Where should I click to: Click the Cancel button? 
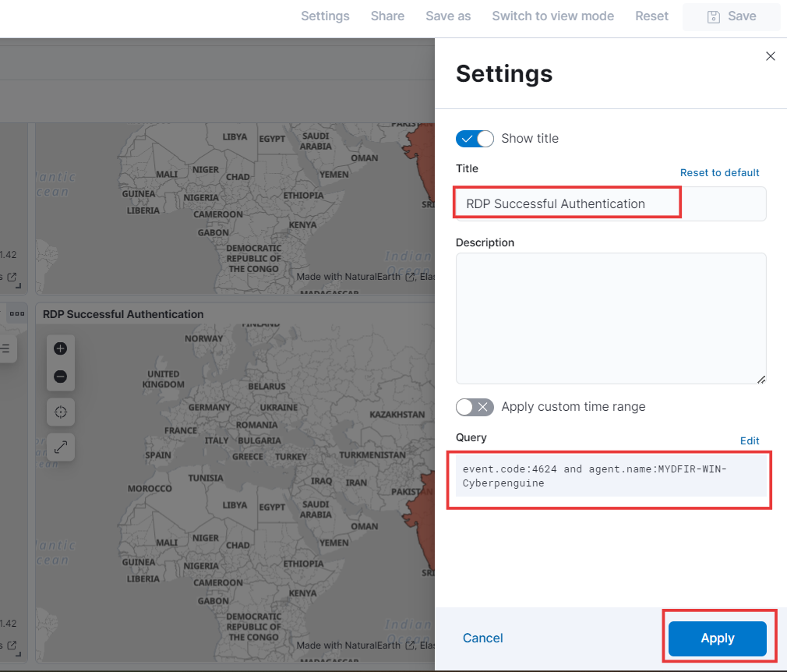tap(482, 638)
